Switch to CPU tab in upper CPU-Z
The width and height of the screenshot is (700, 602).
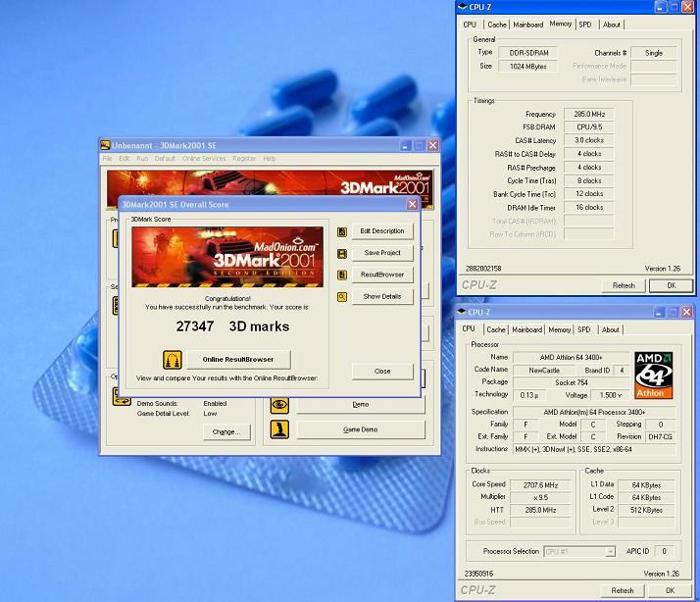click(470, 25)
